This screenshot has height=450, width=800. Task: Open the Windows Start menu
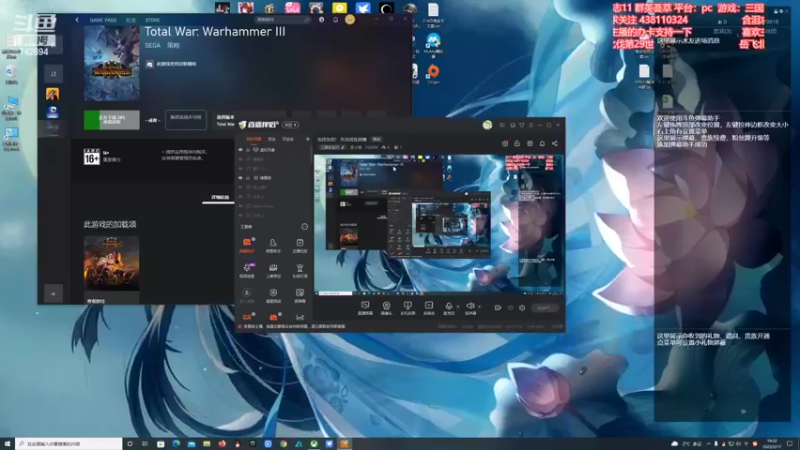point(7,444)
